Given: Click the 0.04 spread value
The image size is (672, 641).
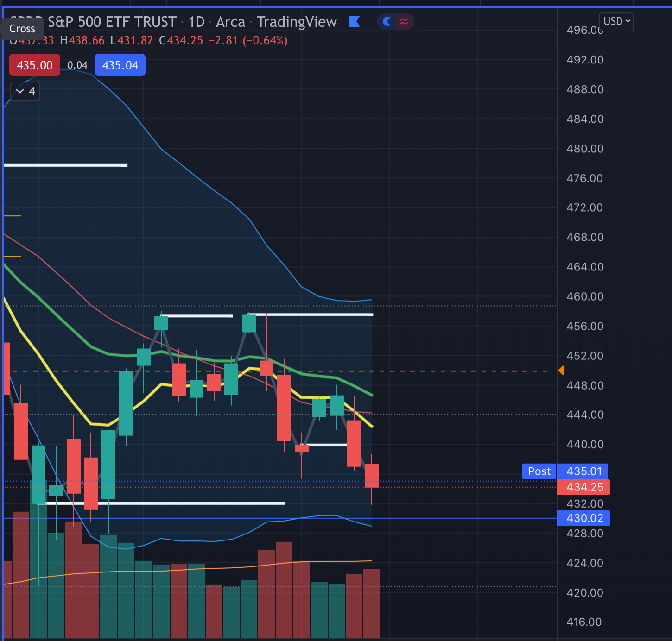Looking at the screenshot, I should [77, 65].
